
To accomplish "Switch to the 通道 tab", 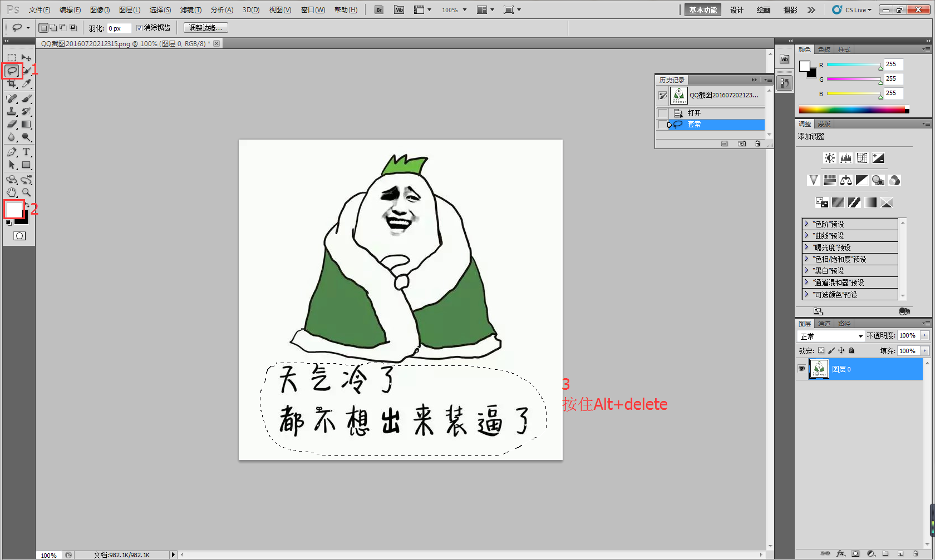I will 824,324.
